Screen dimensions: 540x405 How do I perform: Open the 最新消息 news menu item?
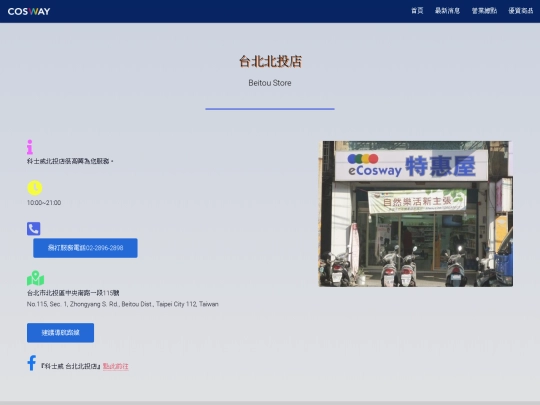[447, 11]
